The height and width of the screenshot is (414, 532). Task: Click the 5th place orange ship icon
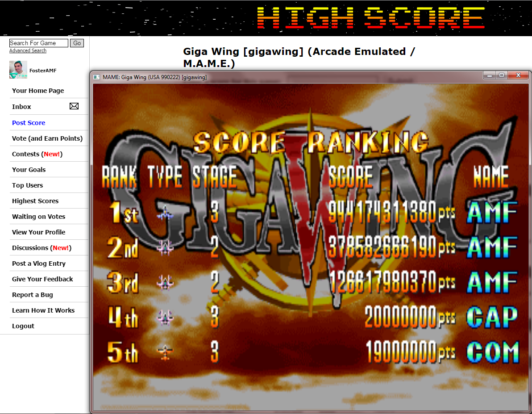tap(165, 353)
